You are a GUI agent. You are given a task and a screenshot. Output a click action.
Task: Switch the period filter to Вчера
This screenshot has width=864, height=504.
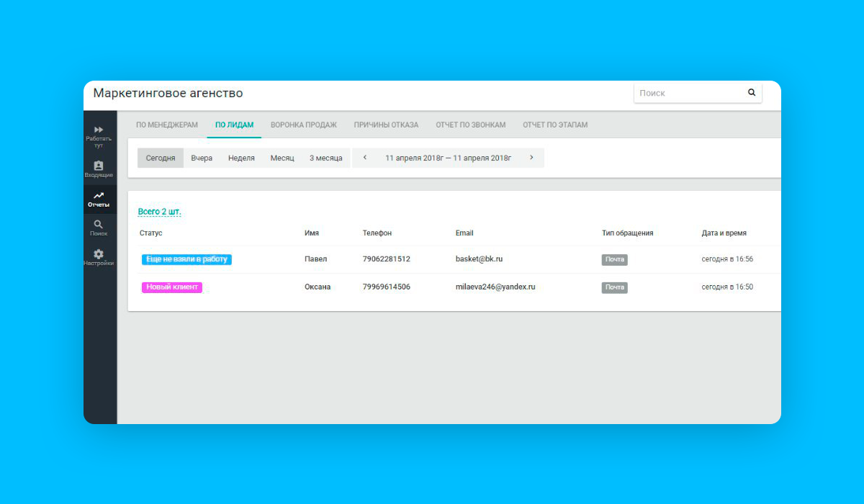click(202, 158)
